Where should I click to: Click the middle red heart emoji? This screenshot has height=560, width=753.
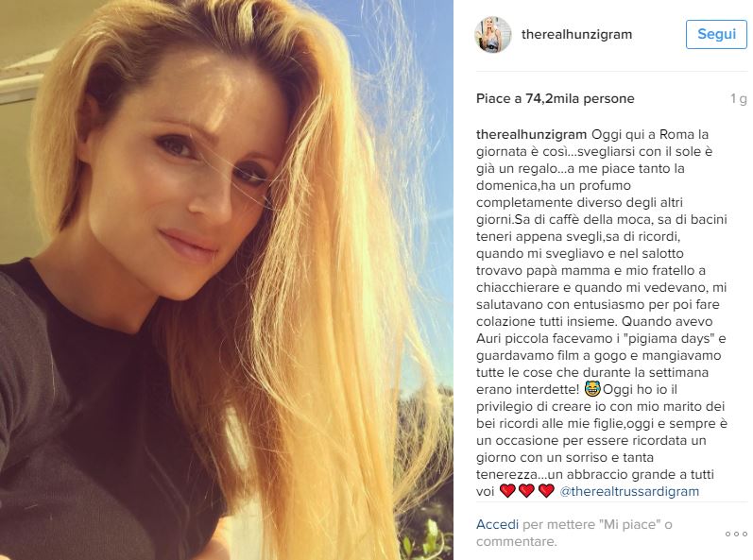(x=527, y=491)
